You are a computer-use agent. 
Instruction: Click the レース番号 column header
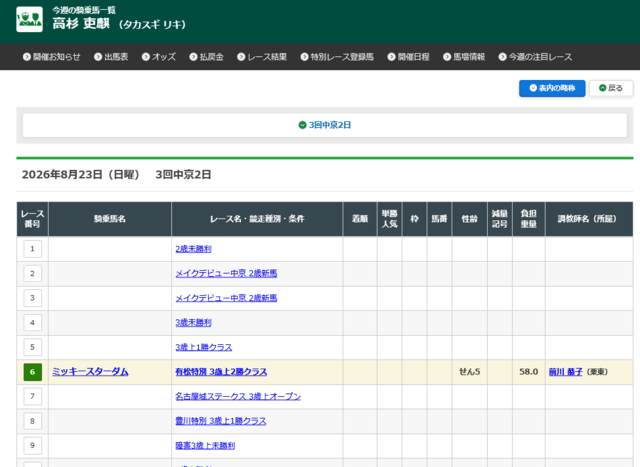(33, 219)
